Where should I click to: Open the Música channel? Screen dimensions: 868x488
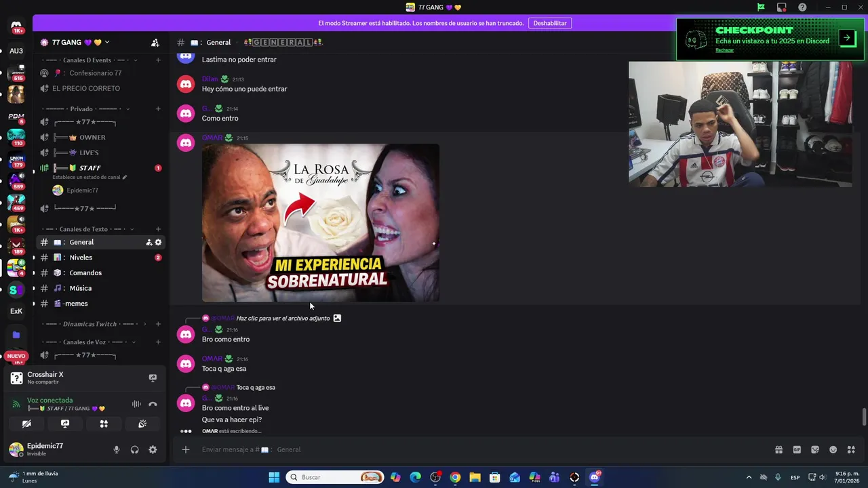point(100,289)
